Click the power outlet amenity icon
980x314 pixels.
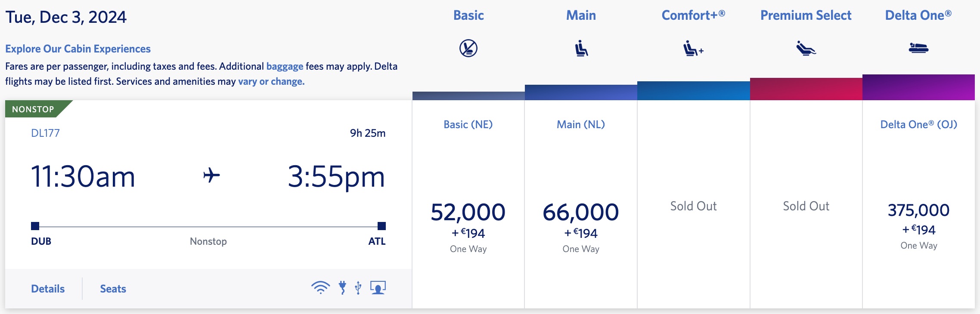[343, 287]
